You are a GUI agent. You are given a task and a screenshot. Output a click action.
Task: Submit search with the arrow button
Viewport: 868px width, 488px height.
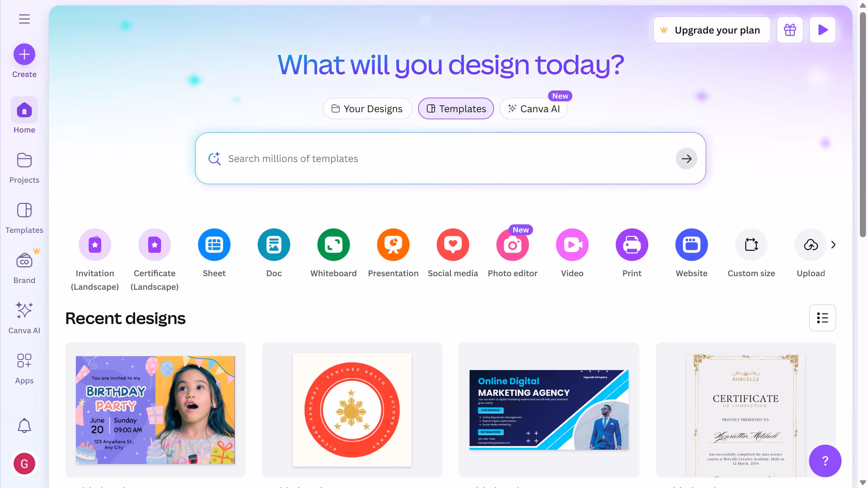point(687,159)
